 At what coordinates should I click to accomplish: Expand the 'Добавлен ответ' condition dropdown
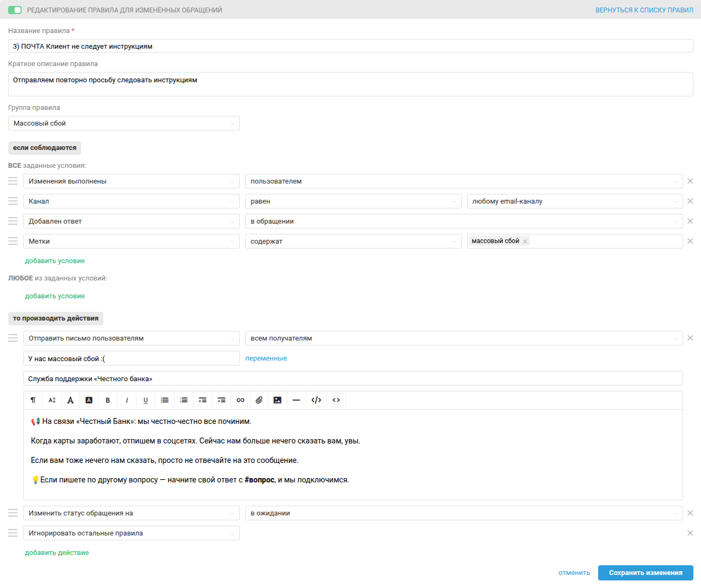pos(132,221)
